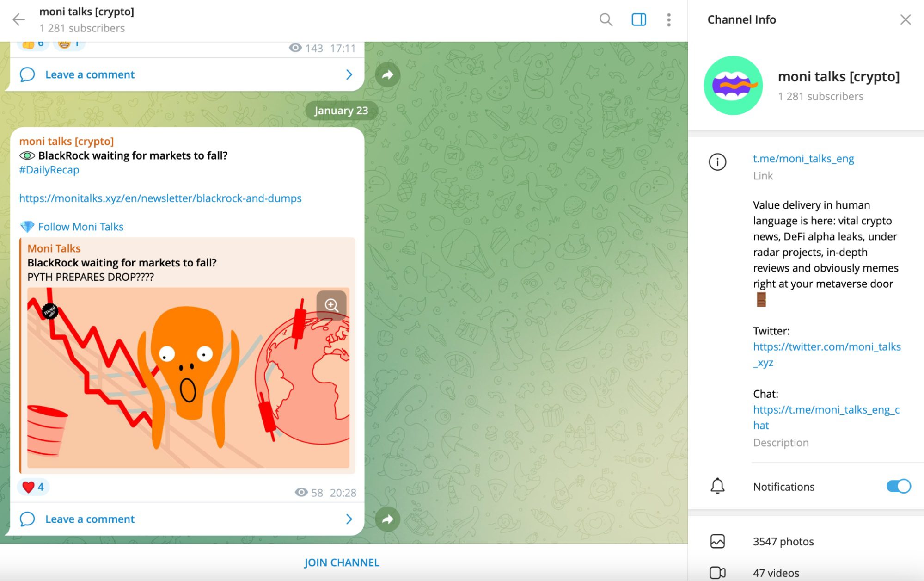924x581 pixels.
Task: Open search in the channel header
Action: 606,19
